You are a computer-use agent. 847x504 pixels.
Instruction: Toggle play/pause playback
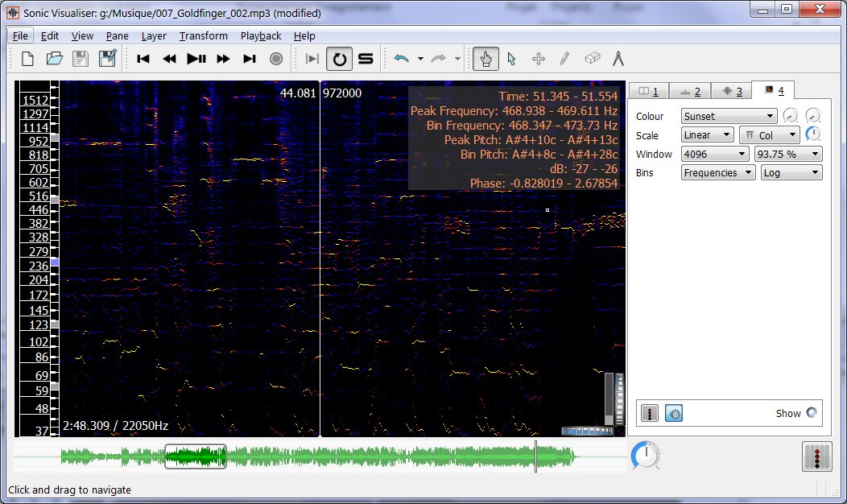tap(196, 58)
